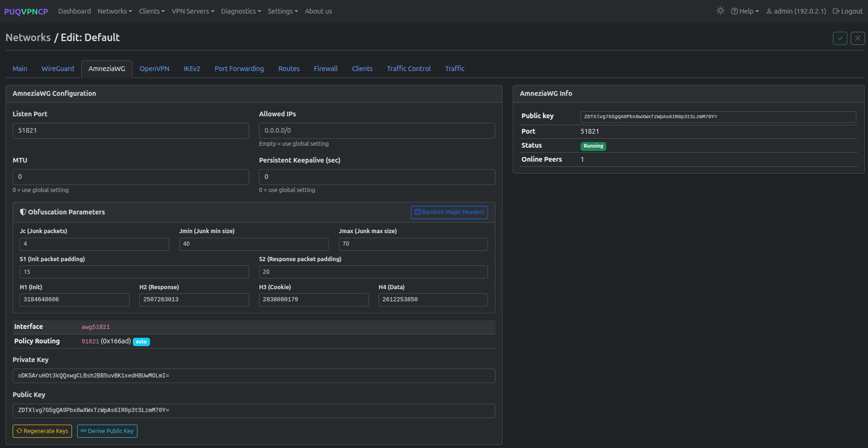Select the AmneziaWG tab
Image resolution: width=868 pixels, height=448 pixels.
107,69
